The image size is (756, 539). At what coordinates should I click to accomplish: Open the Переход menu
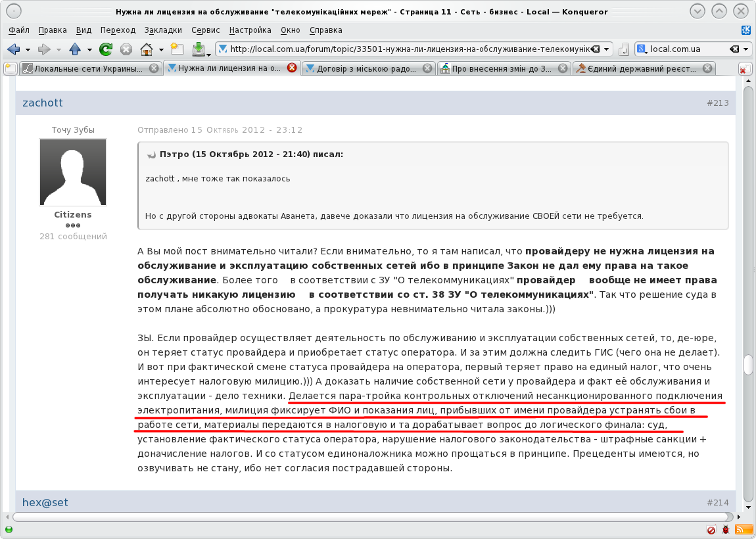118,30
